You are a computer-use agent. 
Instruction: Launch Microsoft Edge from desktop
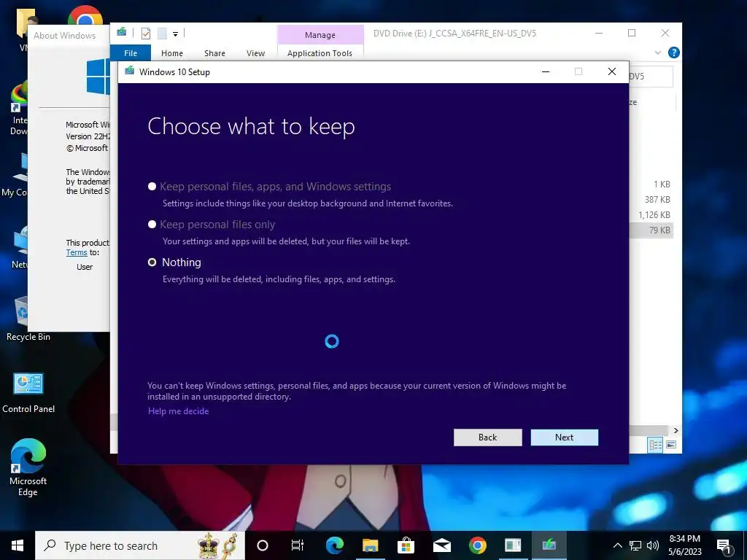[28, 467]
